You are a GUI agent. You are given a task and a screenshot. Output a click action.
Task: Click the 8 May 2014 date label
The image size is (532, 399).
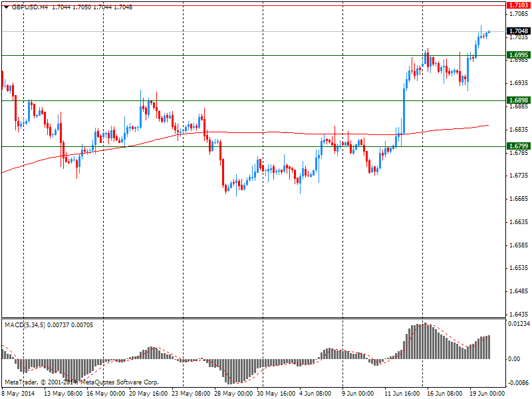click(x=19, y=394)
